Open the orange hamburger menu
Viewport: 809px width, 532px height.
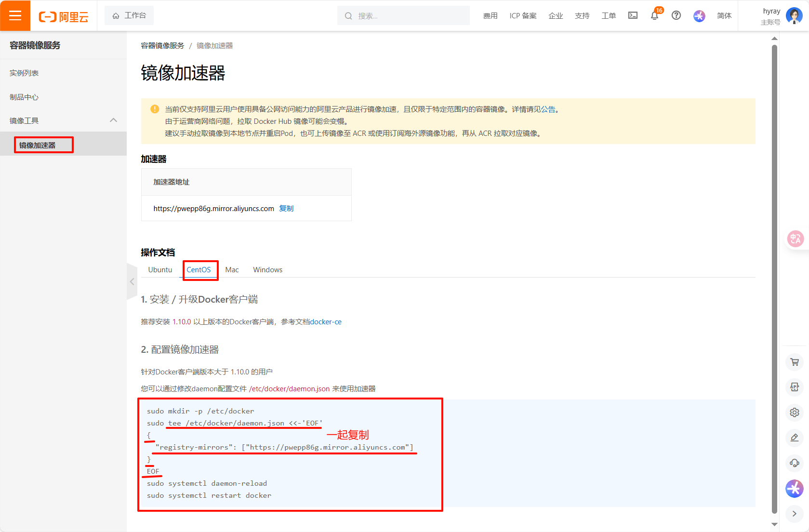[x=15, y=15]
